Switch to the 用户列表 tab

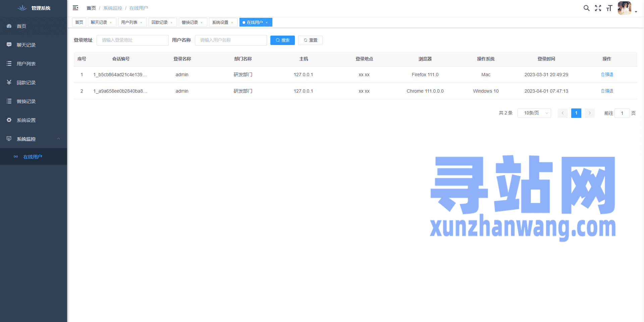pyautogui.click(x=129, y=22)
